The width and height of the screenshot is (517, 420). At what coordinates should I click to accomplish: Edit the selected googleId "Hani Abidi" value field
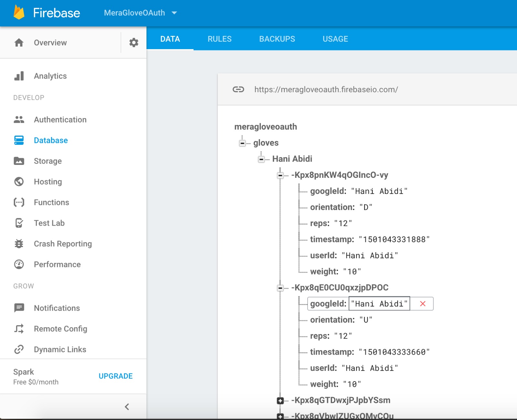coord(379,304)
